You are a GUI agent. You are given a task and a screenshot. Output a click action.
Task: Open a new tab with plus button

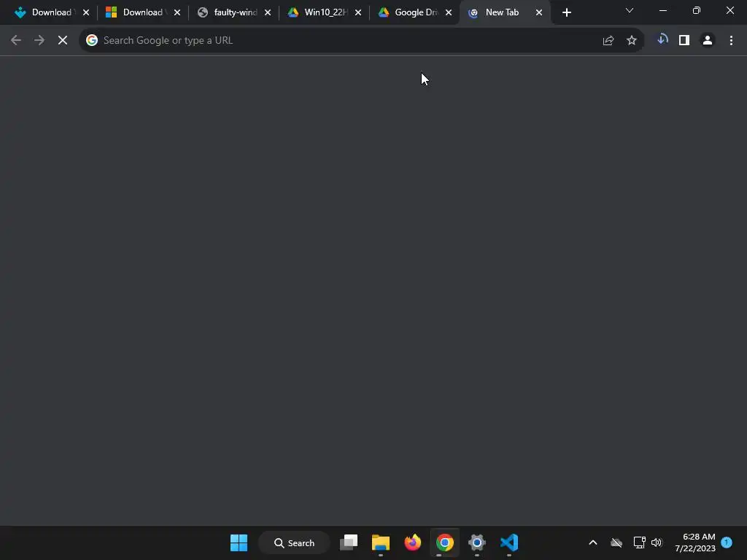[x=566, y=12]
